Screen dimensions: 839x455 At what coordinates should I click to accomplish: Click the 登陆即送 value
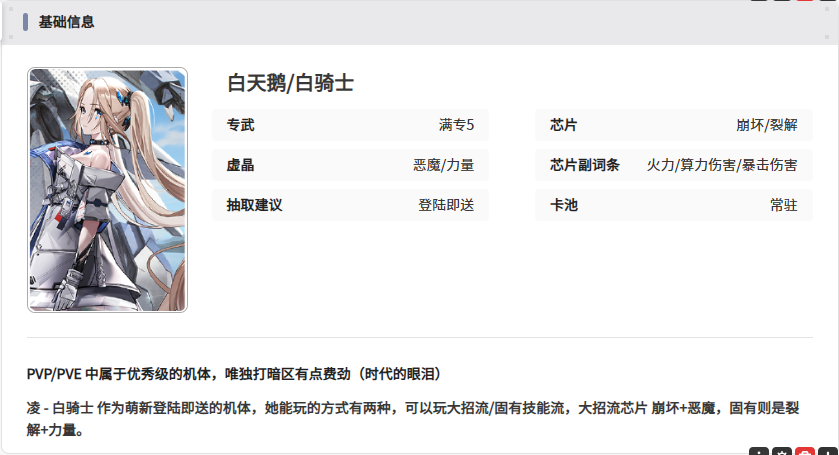446,205
